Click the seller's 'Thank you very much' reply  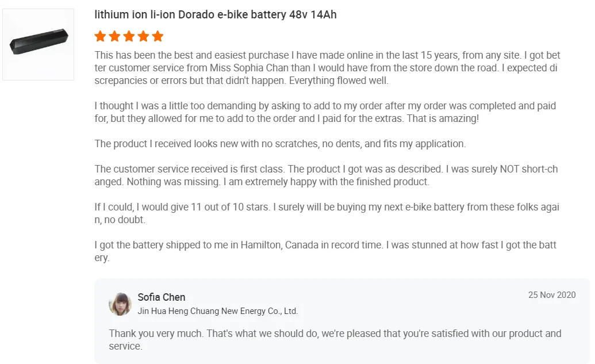(x=335, y=339)
